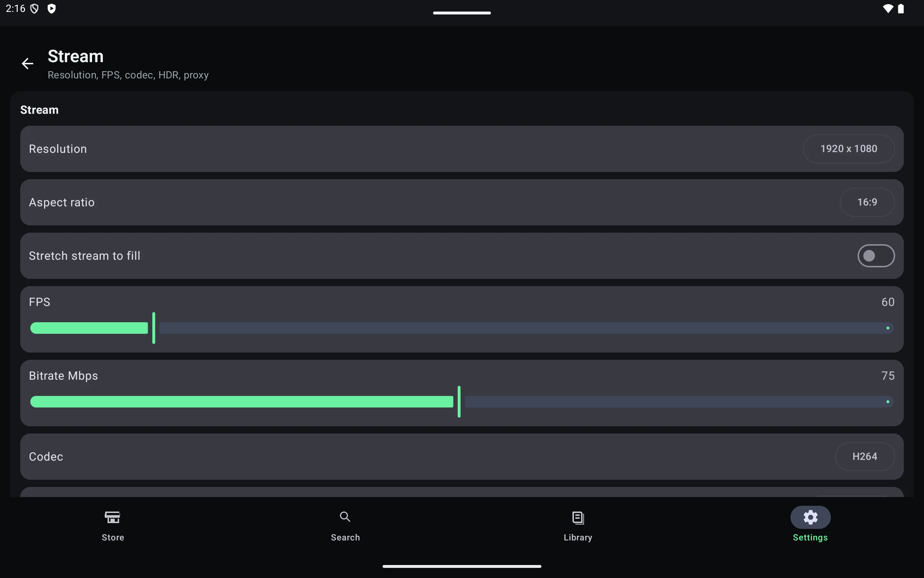
Task: Open the 16:9 aspect ratio dropdown
Action: coord(867,202)
